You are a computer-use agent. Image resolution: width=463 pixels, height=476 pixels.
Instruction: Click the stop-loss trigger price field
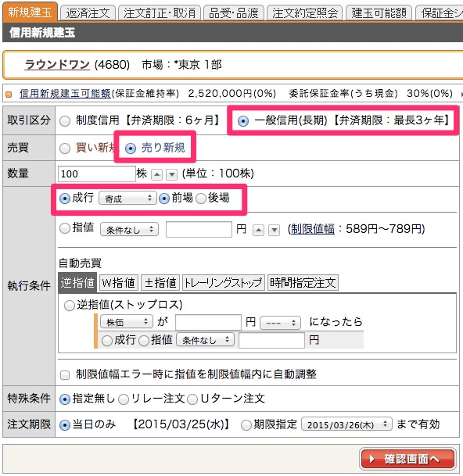[x=208, y=322]
